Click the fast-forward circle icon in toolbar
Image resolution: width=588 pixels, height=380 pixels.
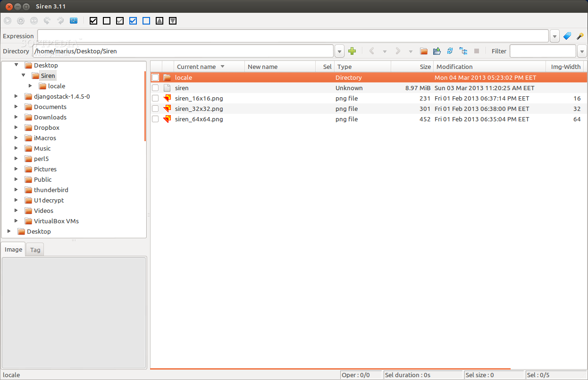34,21
